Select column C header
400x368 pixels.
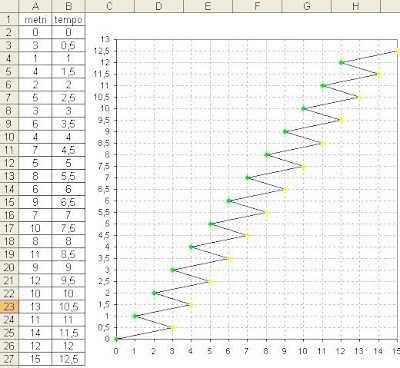click(x=110, y=6)
